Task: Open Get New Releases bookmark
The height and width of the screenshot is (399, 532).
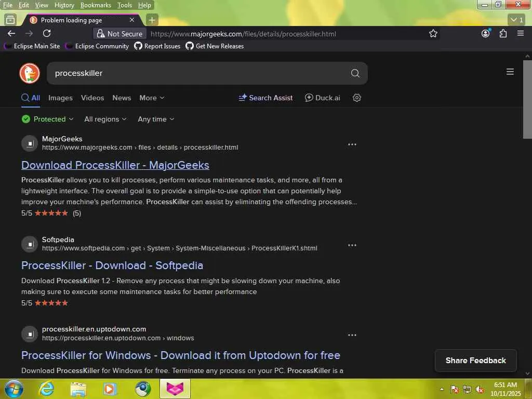Action: (x=215, y=46)
